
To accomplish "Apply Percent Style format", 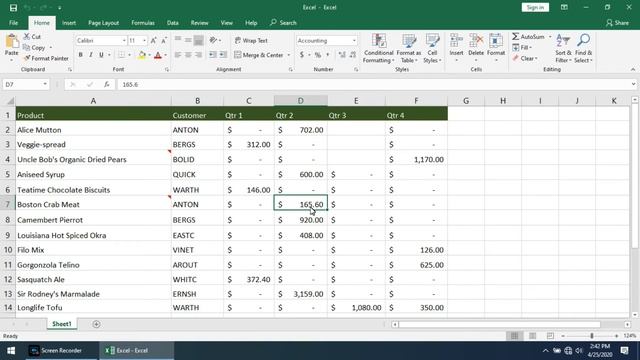I will (318, 55).
